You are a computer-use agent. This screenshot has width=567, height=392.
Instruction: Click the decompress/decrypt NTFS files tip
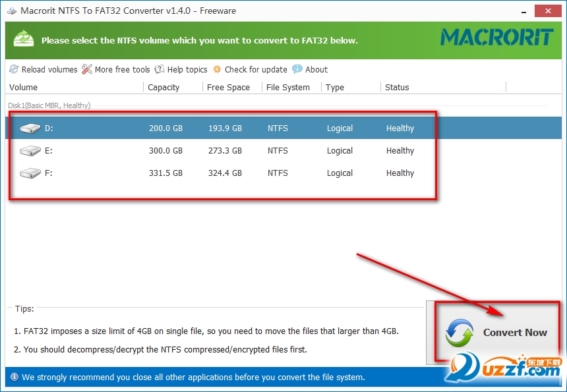point(160,350)
